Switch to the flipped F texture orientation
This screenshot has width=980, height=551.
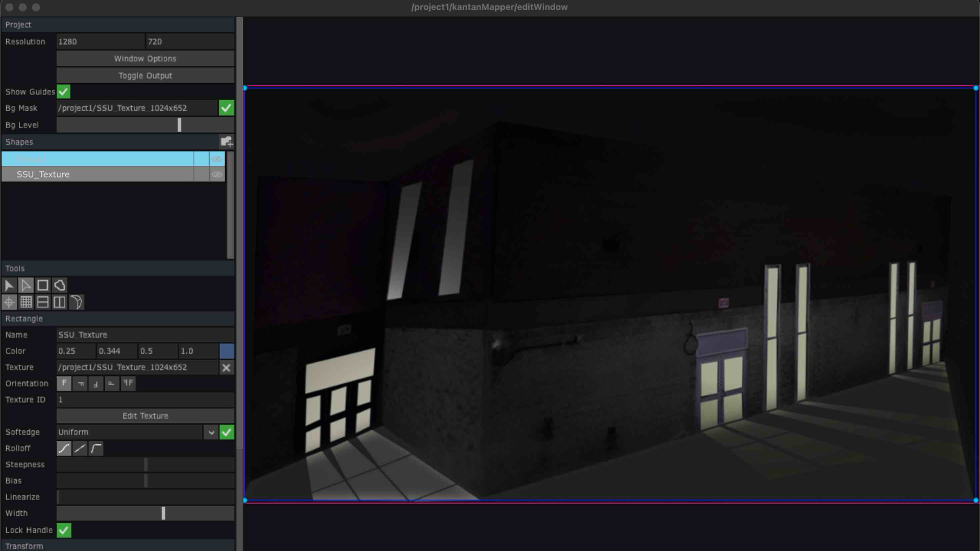coord(128,384)
